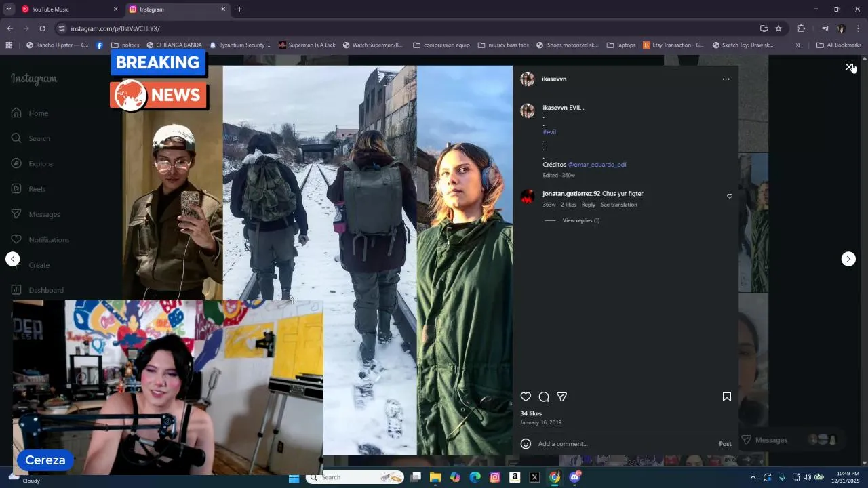Open the install app icon in address bar
This screenshot has height=488, width=868.
click(764, 28)
